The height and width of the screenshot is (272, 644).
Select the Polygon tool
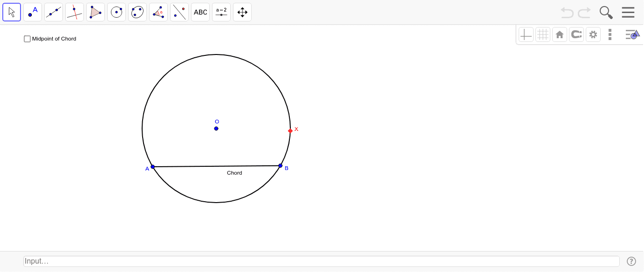pos(95,12)
